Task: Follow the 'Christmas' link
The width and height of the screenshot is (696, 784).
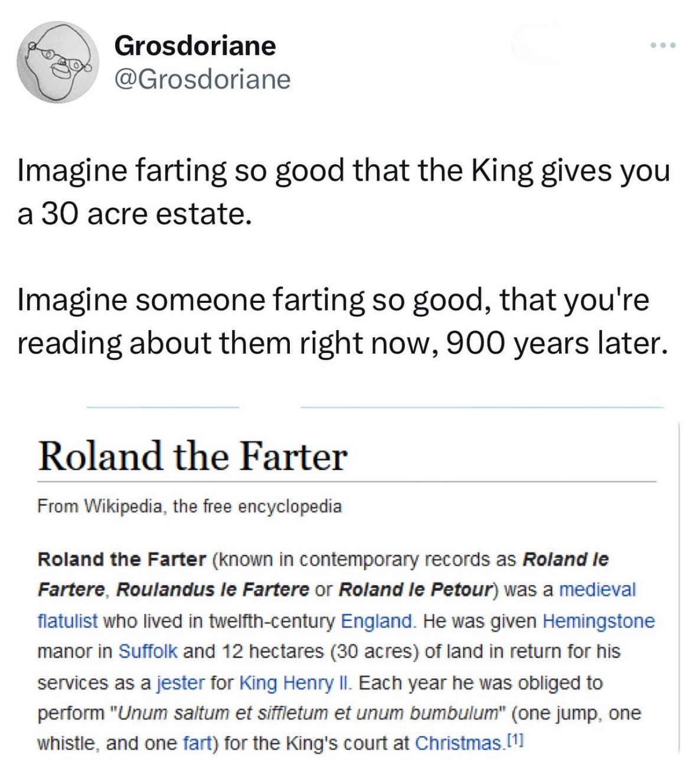Action: [458, 743]
